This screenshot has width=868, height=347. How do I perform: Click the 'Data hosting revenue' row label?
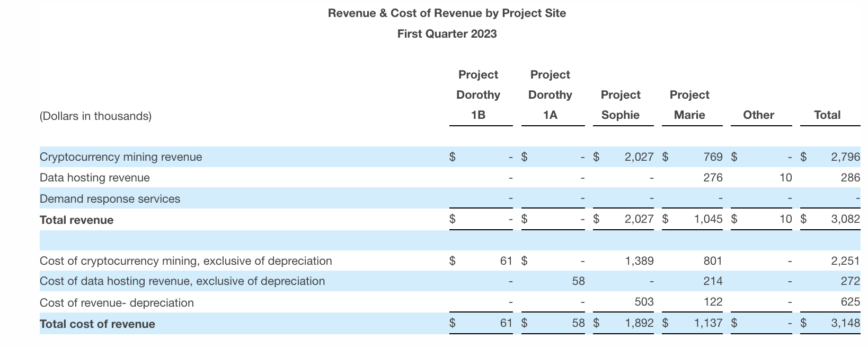[95, 178]
